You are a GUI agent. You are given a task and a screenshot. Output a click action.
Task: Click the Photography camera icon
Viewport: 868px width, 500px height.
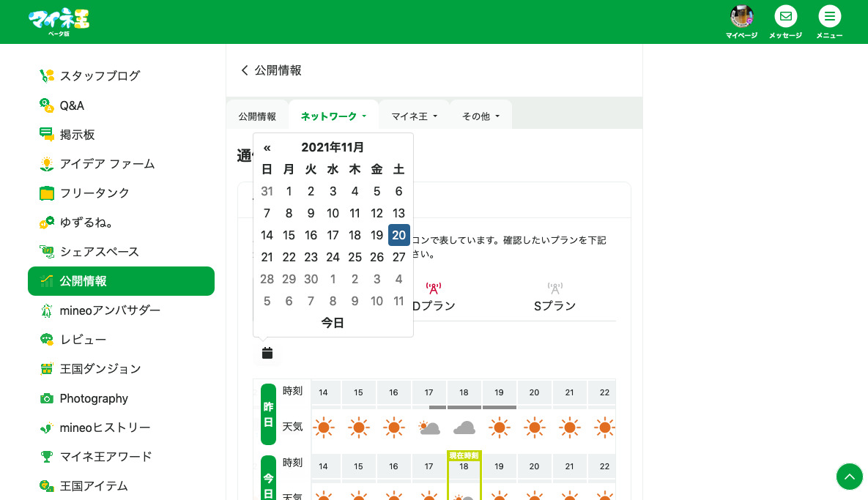coord(46,398)
